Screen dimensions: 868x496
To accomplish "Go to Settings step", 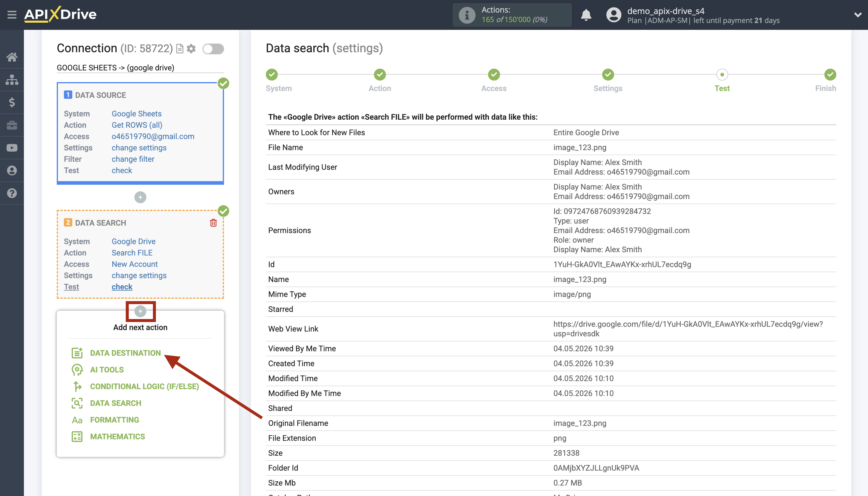I will click(x=608, y=75).
